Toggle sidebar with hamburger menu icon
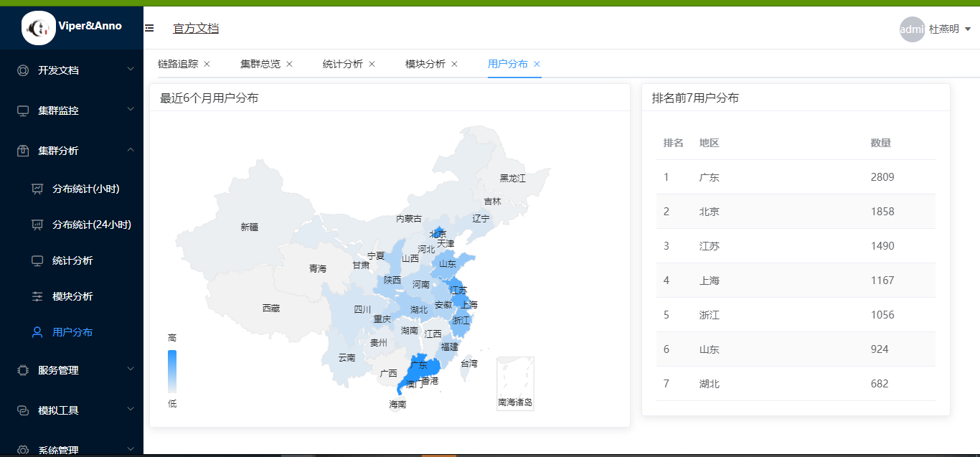 click(x=149, y=28)
